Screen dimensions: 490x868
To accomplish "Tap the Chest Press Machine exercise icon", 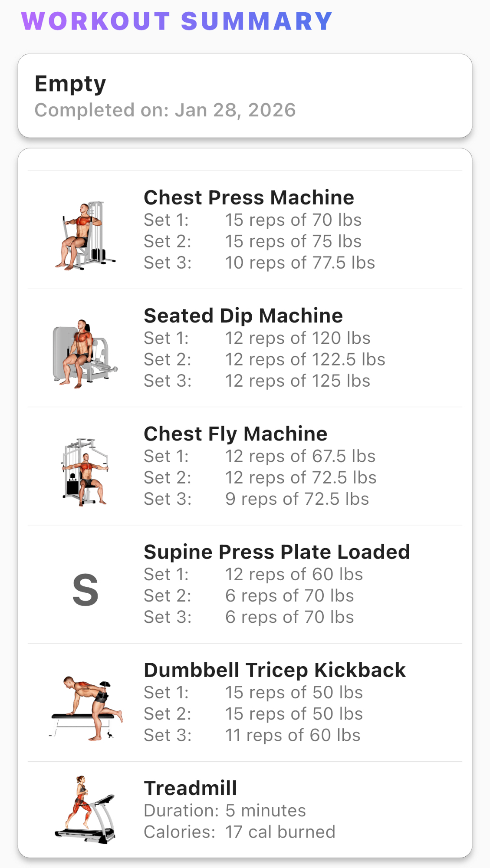I will [85, 236].
